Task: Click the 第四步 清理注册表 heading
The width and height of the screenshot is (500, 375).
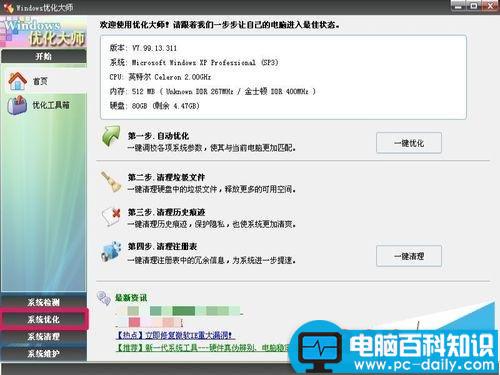Action: pos(162,247)
